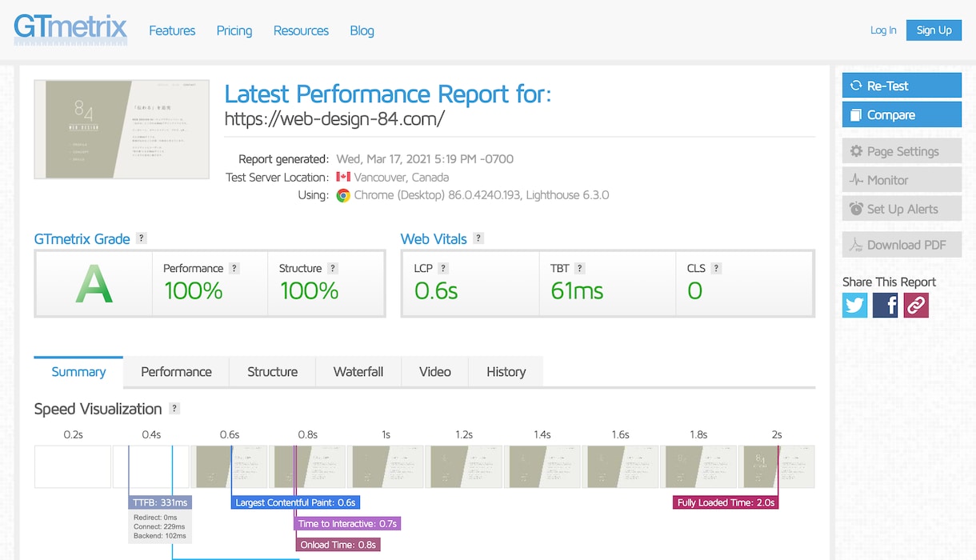Open Speed Visualization help icon

tap(174, 409)
